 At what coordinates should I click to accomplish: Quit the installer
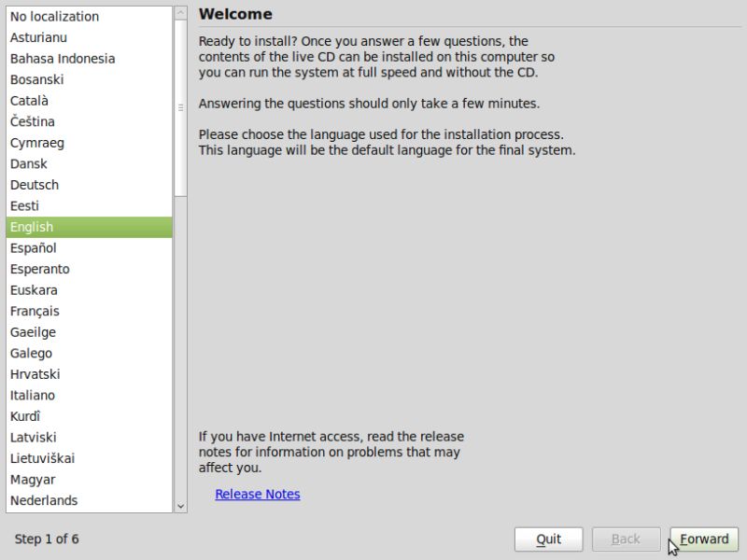click(x=548, y=539)
